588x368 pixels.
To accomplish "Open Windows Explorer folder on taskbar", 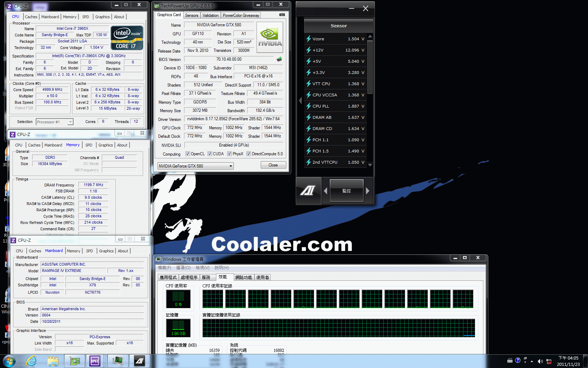I will point(53,361).
